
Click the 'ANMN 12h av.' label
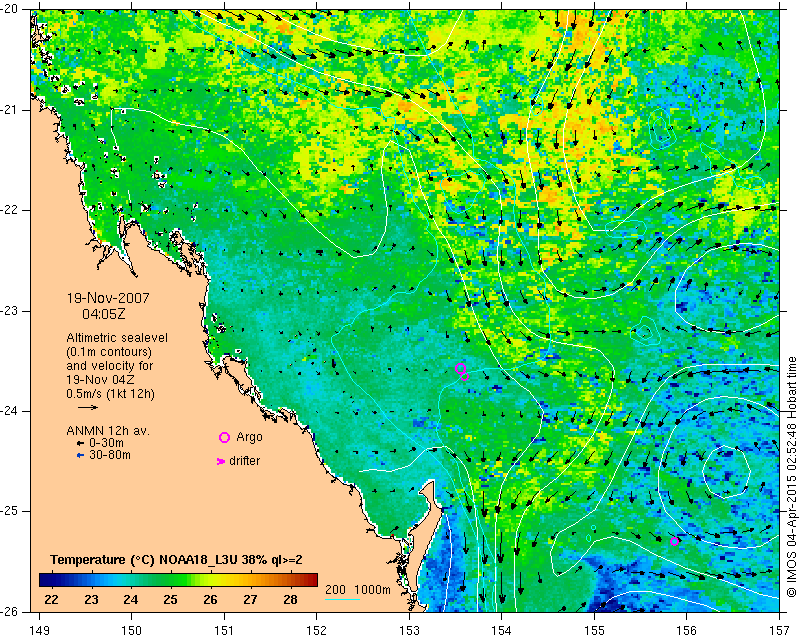(108, 431)
